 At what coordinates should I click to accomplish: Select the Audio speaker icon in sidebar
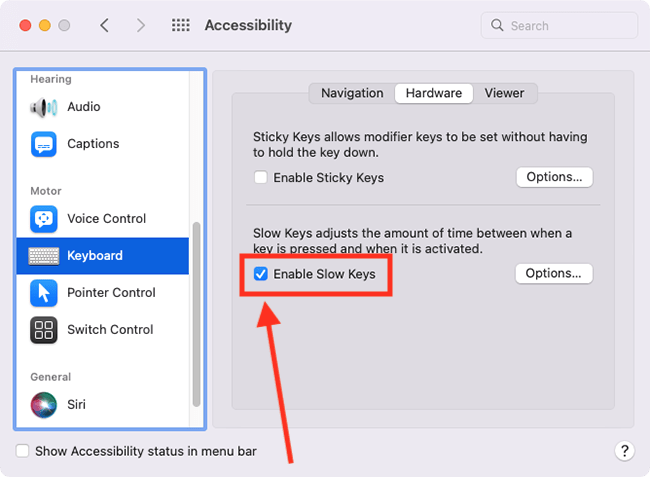click(x=44, y=107)
